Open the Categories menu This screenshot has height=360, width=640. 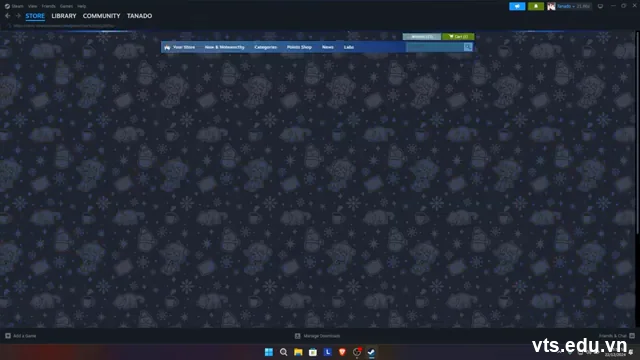pyautogui.click(x=265, y=47)
